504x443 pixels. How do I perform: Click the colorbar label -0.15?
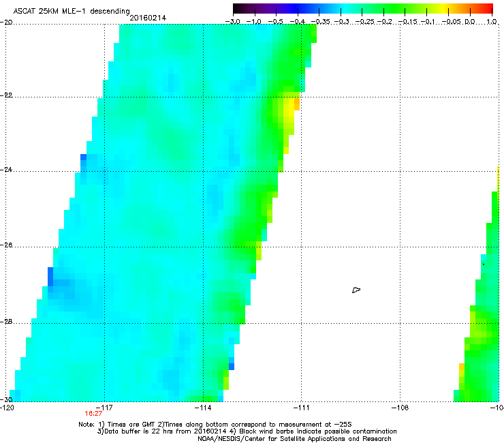click(x=408, y=22)
